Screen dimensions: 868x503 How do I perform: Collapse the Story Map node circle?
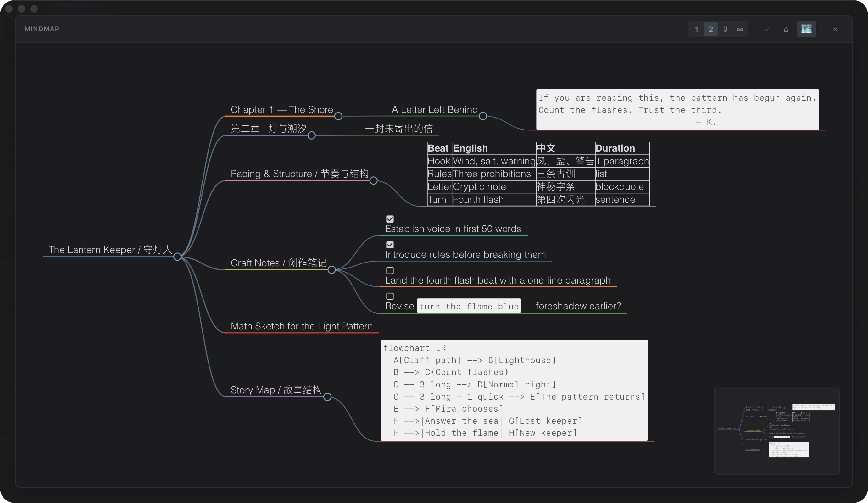(327, 397)
